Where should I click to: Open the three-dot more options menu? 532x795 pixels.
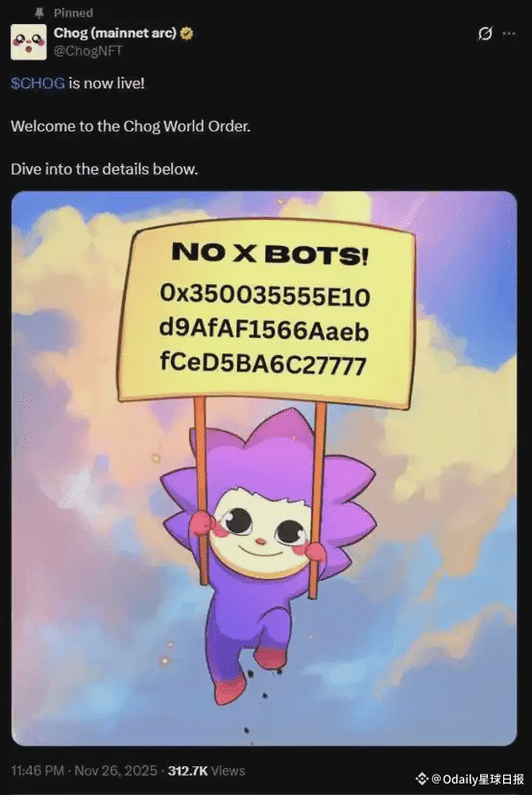coord(509,34)
